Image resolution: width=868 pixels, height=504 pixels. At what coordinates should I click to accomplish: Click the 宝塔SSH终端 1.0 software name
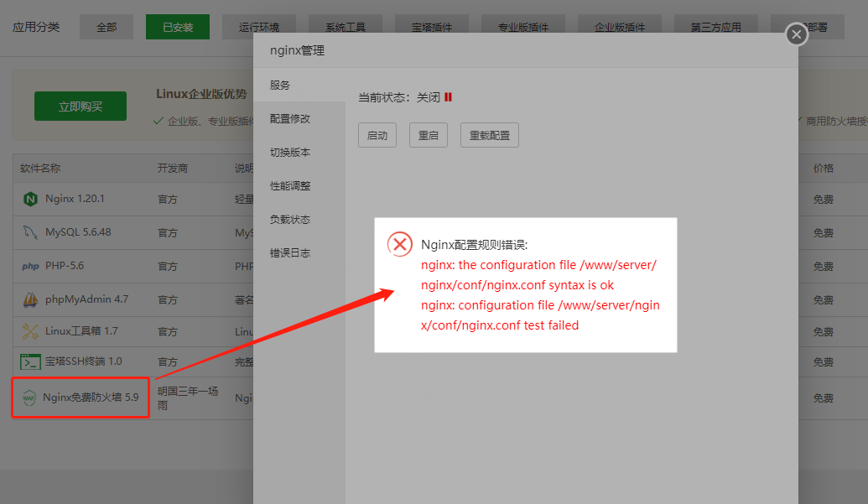pos(84,361)
